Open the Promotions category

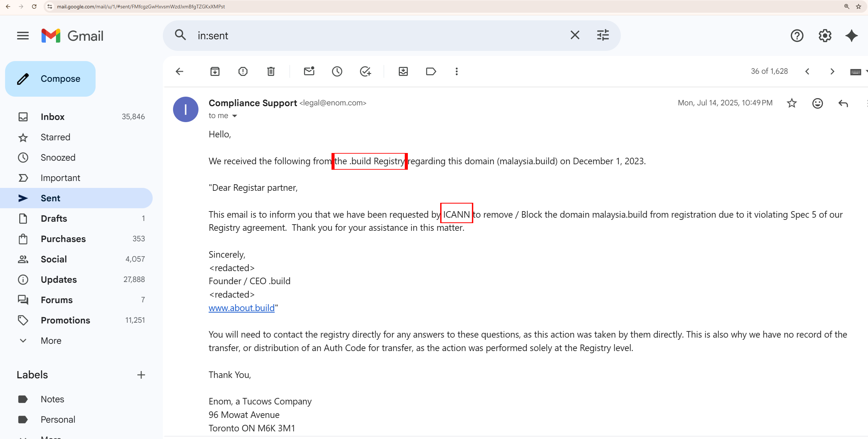[76, 320]
